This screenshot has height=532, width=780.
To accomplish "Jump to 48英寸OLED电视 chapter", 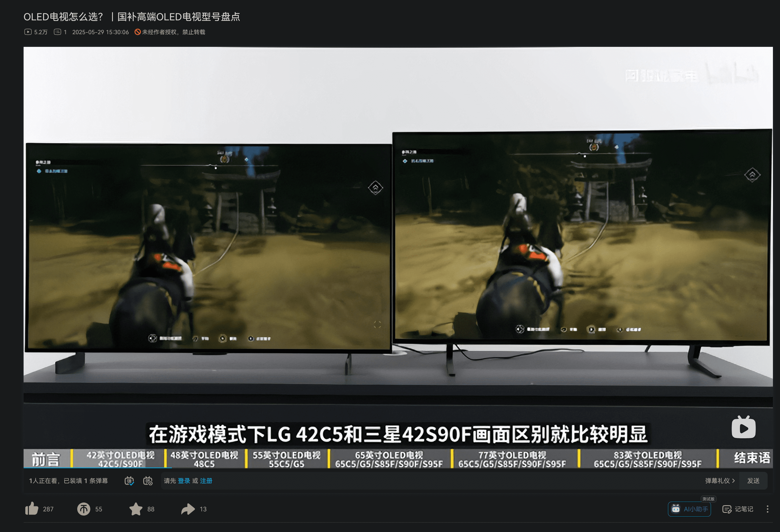I will [204, 459].
